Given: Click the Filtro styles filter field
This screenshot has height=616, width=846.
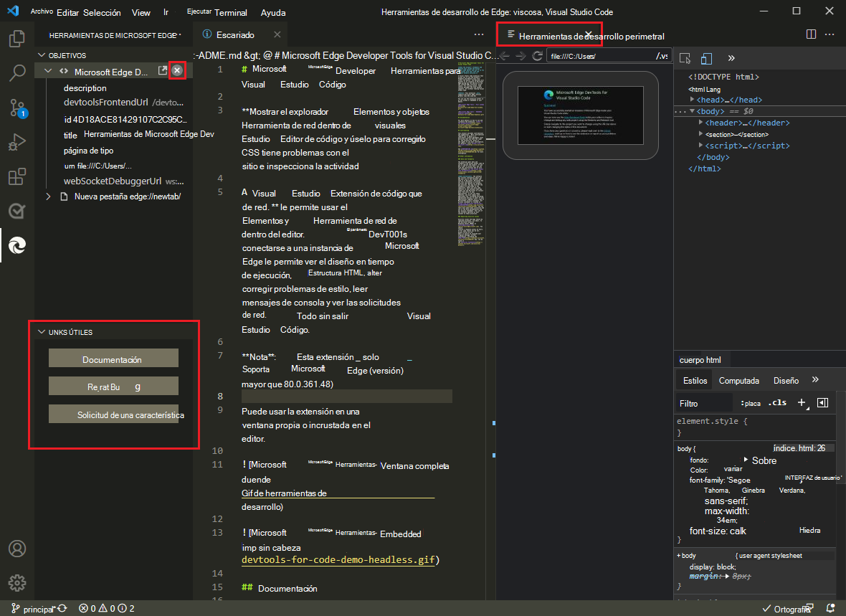Looking at the screenshot, I should tap(705, 403).
